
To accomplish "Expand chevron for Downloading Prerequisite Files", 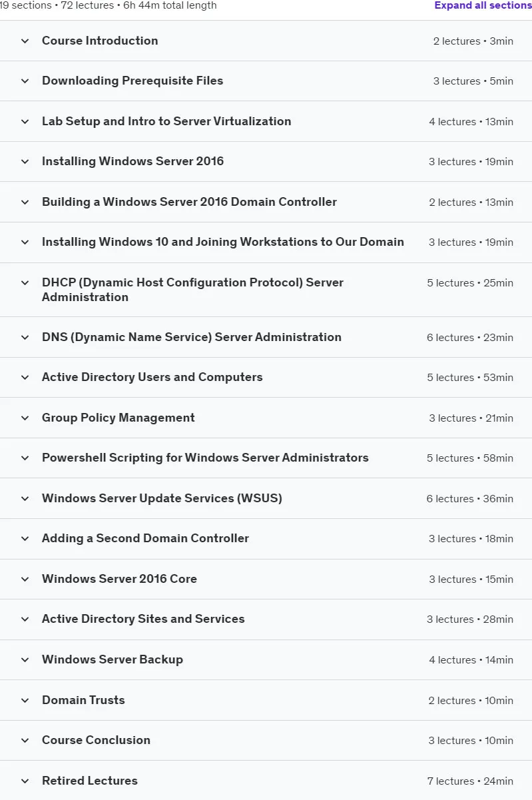I will click(x=25, y=81).
